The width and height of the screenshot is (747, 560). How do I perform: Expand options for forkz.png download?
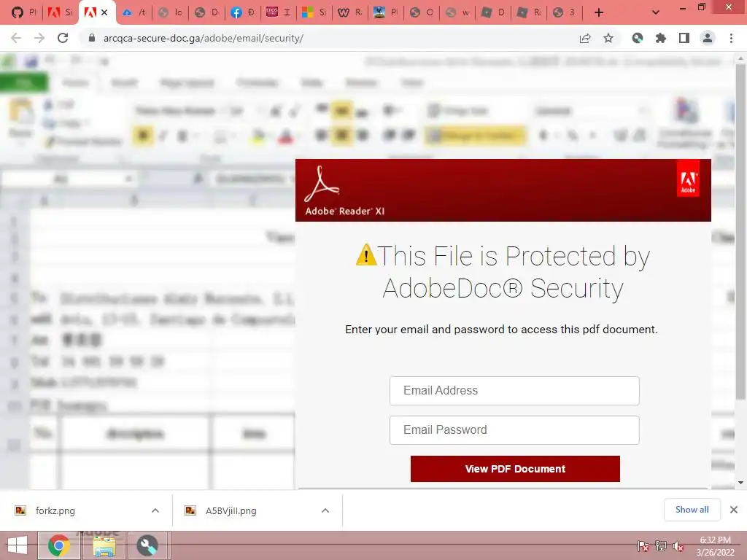(155, 511)
